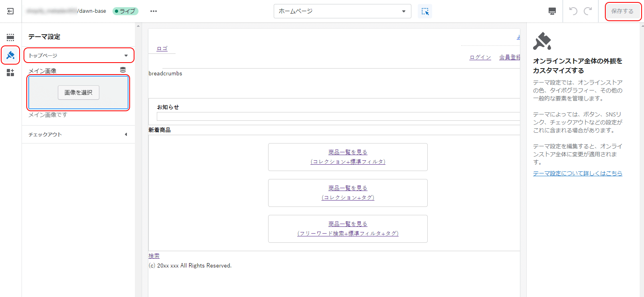The height and width of the screenshot is (297, 644).
Task: Click the 保存する save button
Action: pos(622,11)
